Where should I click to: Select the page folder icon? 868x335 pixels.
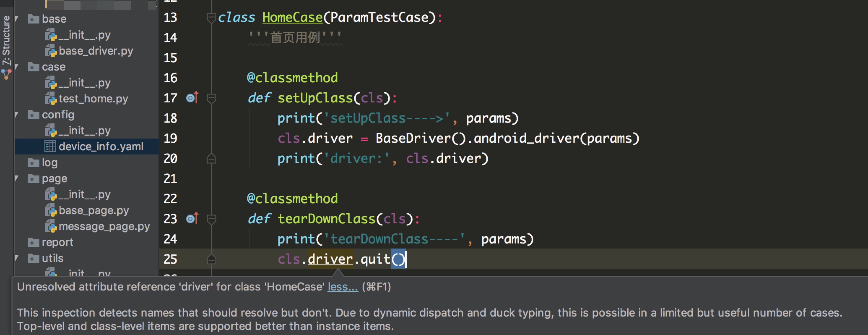[33, 178]
